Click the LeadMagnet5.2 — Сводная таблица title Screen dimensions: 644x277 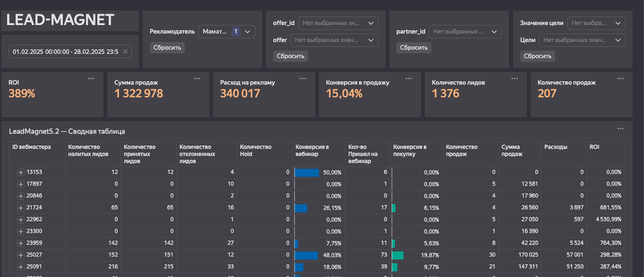click(x=67, y=131)
